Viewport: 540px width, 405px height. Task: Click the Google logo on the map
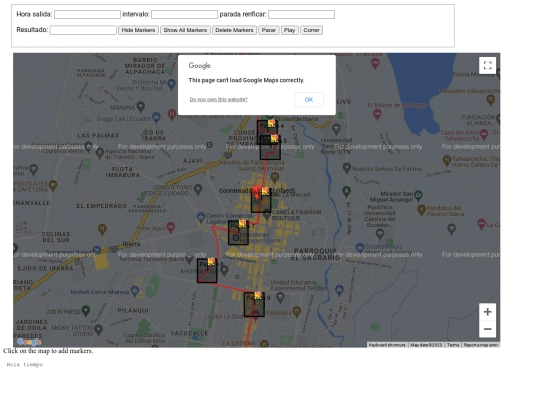tap(29, 342)
